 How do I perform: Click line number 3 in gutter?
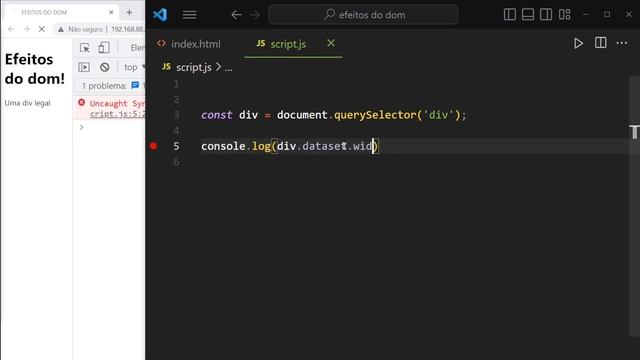pos(176,115)
